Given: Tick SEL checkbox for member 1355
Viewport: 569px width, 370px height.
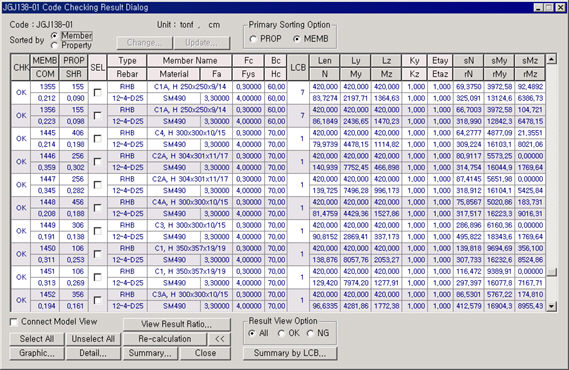Looking at the screenshot, I should point(97,92).
